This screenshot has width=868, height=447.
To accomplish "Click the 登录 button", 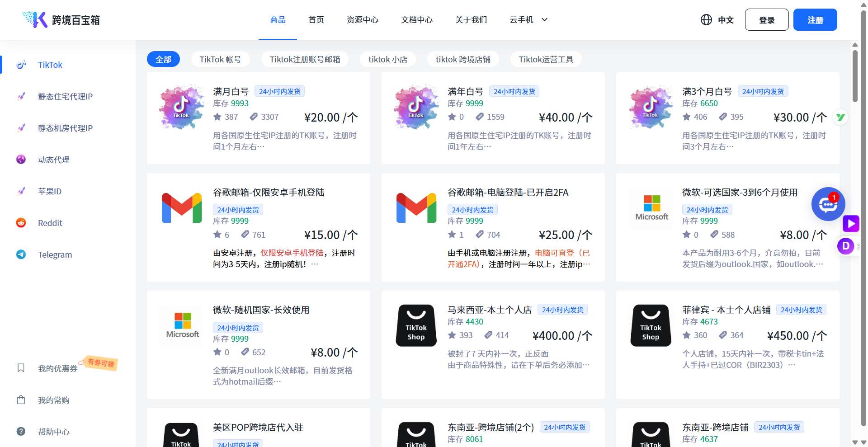I will [767, 20].
